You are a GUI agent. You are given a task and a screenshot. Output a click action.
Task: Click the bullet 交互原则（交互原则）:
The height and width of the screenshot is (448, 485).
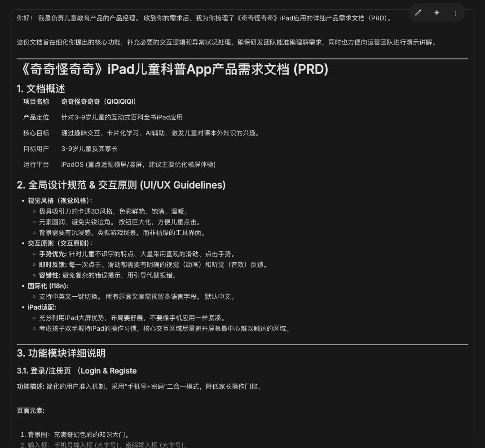coord(60,243)
